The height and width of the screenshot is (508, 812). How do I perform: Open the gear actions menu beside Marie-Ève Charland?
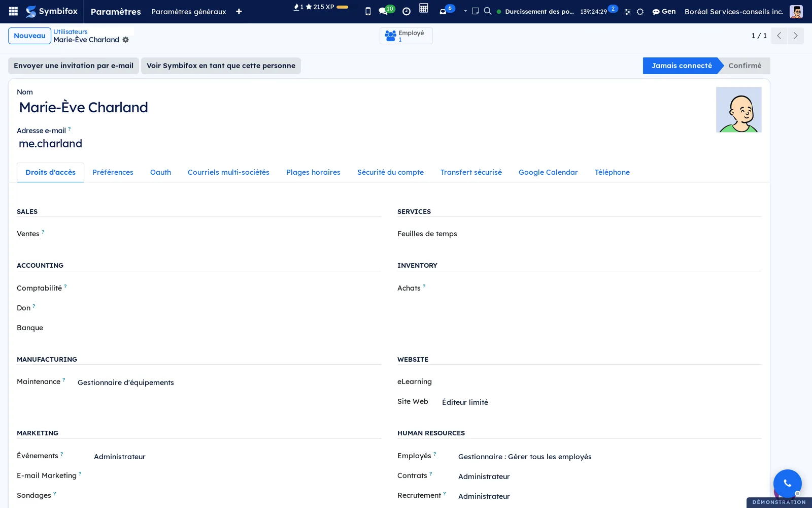[126, 40]
